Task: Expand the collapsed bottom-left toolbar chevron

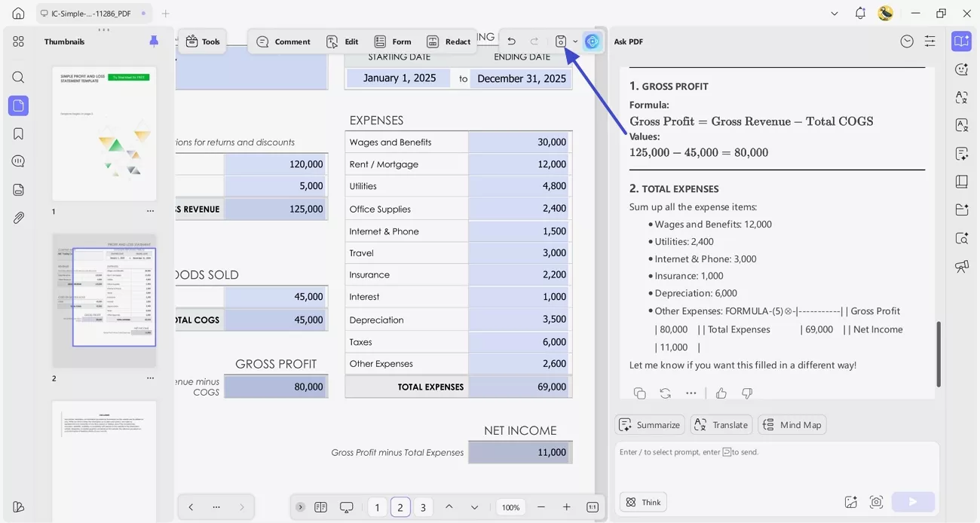Action: (300, 507)
